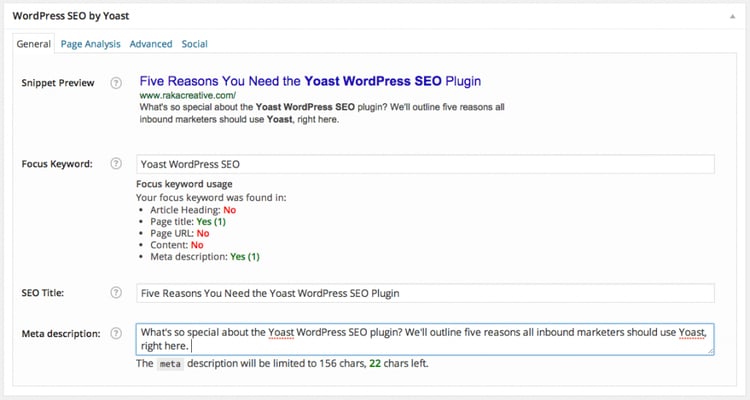Click the 'WordPress SEO by Yoast' panel title
750x400 pixels.
[71, 16]
